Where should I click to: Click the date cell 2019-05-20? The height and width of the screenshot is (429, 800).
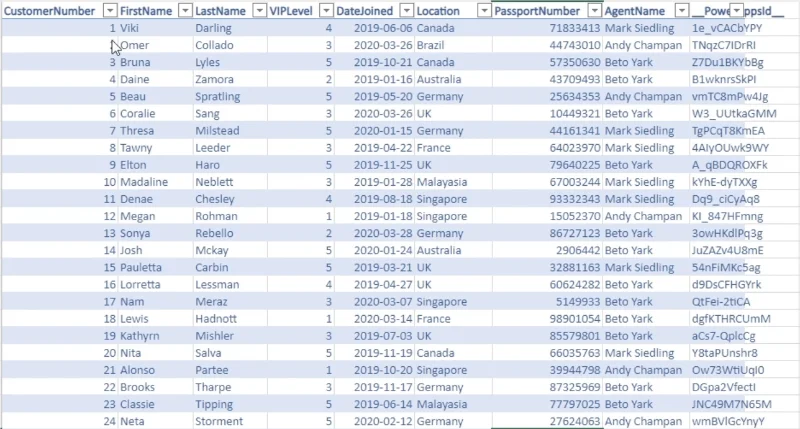pyautogui.click(x=374, y=96)
